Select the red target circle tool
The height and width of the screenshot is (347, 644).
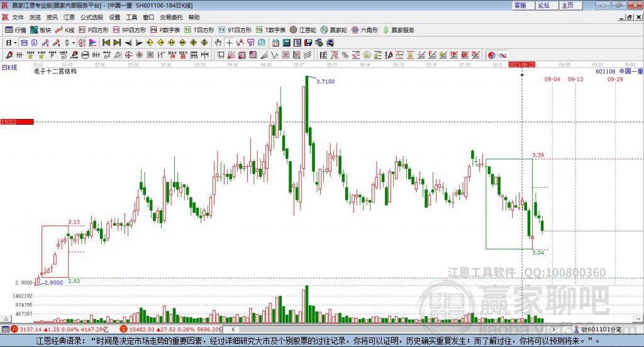point(128,55)
